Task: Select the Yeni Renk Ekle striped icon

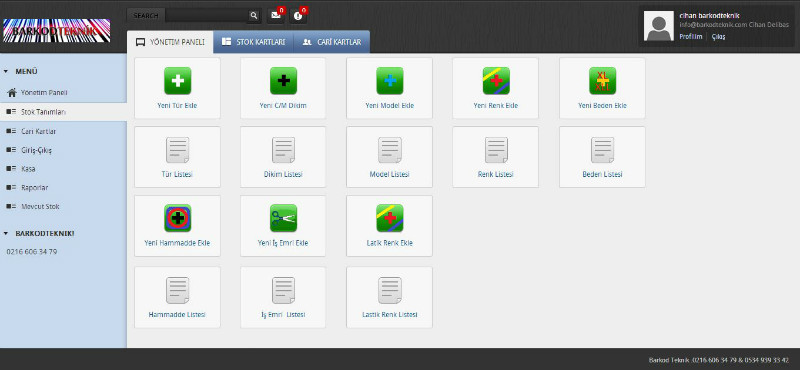Action: click(496, 81)
